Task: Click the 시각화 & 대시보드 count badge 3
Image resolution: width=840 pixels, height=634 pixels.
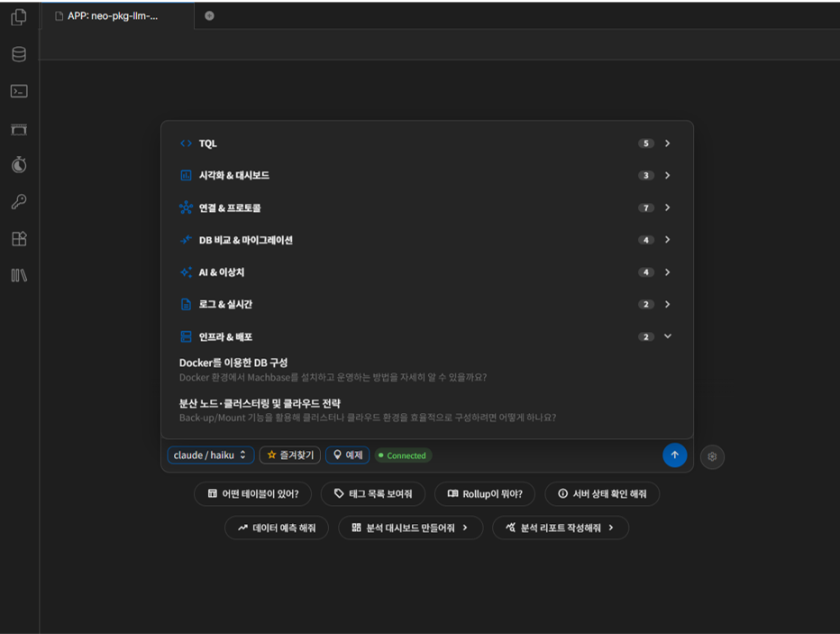Action: point(646,175)
